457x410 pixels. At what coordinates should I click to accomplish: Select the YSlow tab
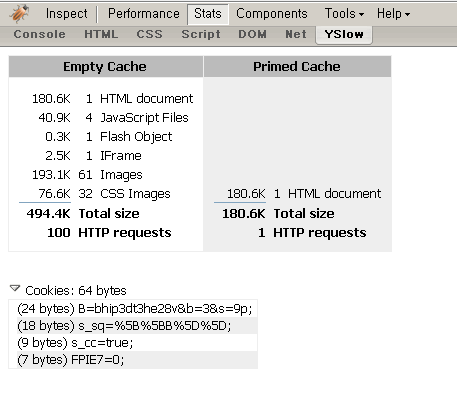344,35
